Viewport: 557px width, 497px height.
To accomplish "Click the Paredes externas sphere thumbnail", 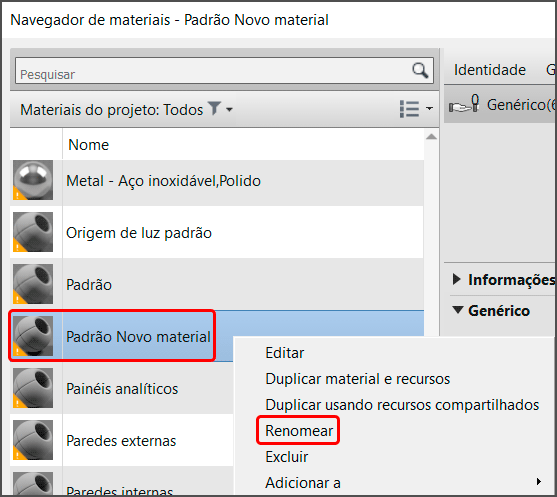I will tap(33, 440).
